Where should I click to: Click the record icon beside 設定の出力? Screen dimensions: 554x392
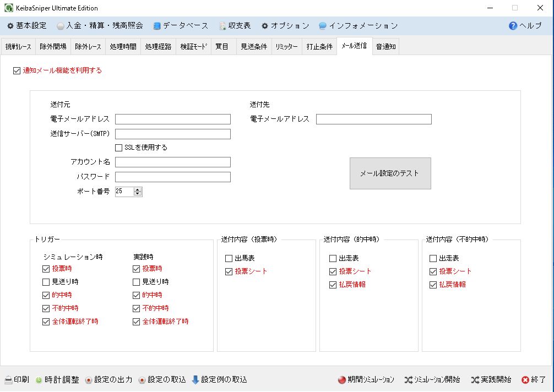pyautogui.click(x=89, y=380)
